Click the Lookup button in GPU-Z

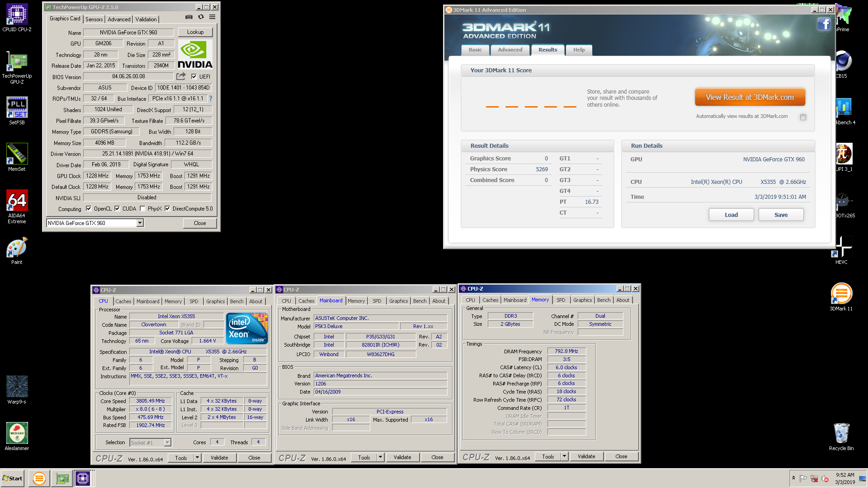tap(195, 32)
